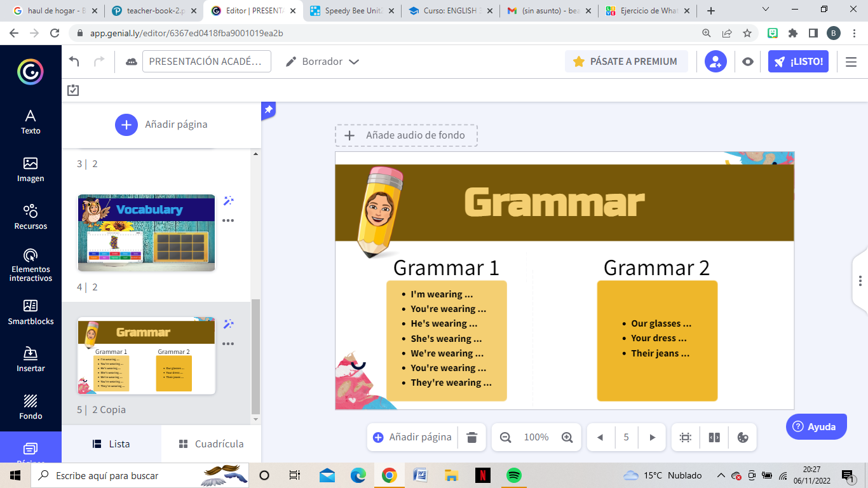Screen dimensions: 868x488
Task: Open the hamburger menu at top right
Action: tap(851, 62)
